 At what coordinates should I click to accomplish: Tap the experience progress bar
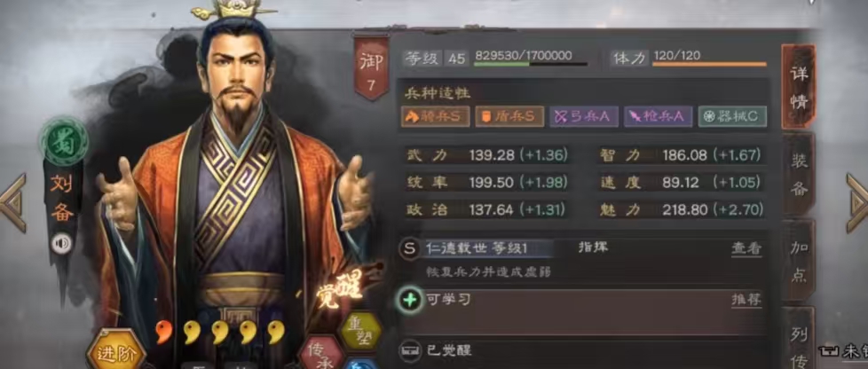pos(531,64)
